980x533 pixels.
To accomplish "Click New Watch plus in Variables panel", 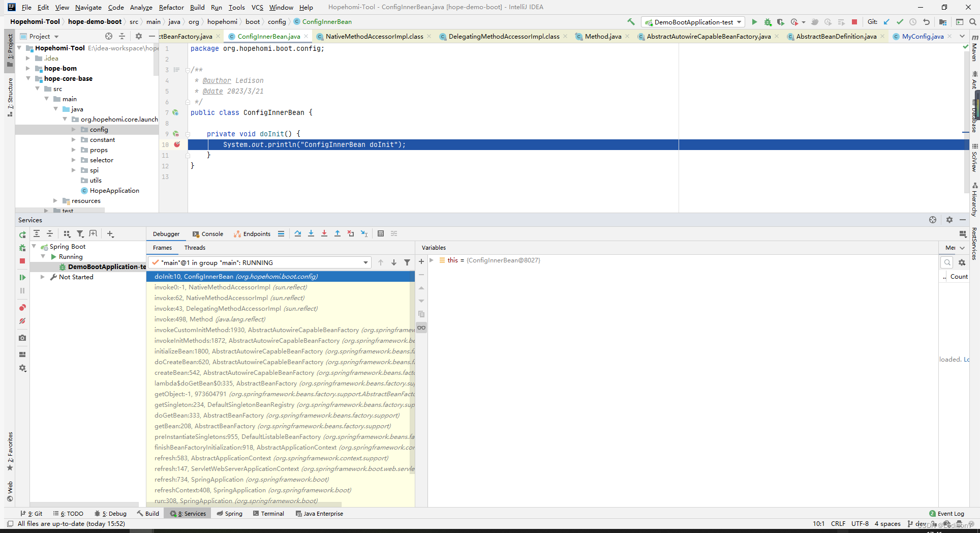I will [421, 261].
